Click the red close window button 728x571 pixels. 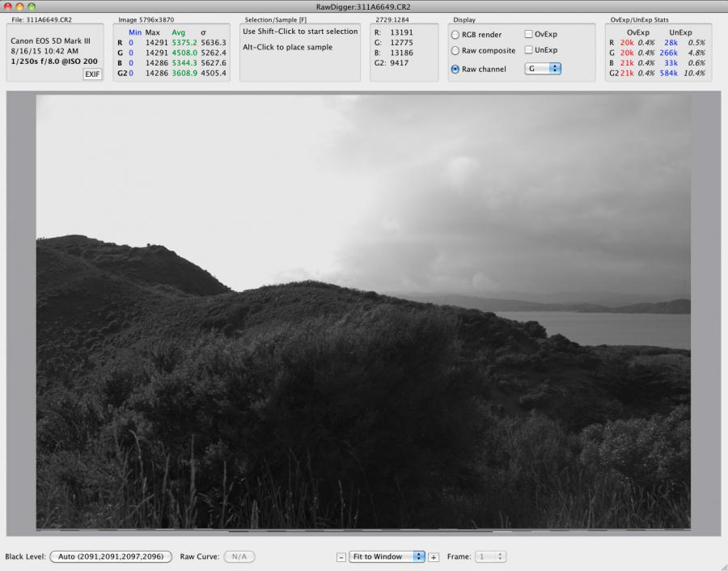[8, 6]
